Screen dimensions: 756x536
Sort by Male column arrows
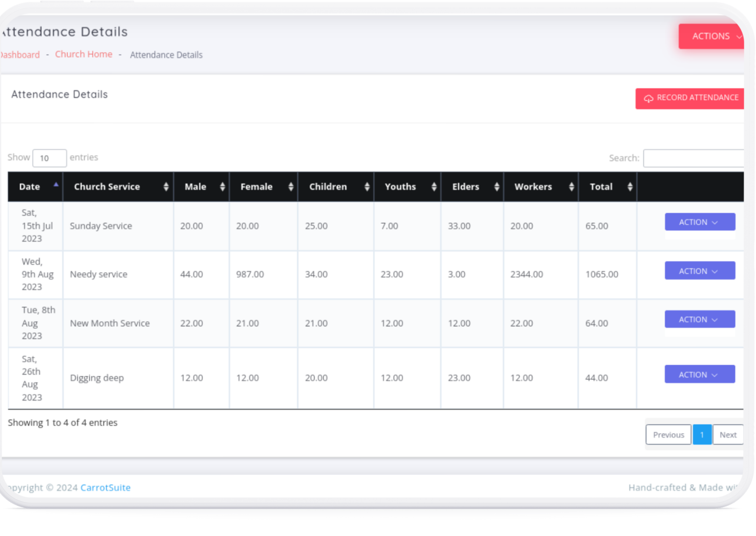click(x=222, y=187)
